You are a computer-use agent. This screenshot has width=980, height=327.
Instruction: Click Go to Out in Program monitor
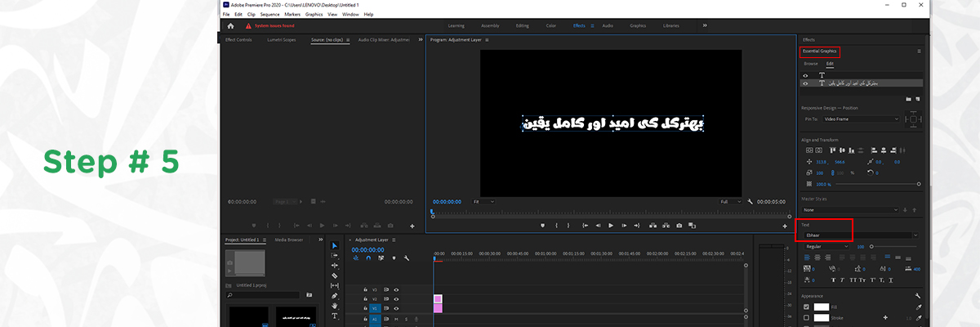tap(638, 225)
